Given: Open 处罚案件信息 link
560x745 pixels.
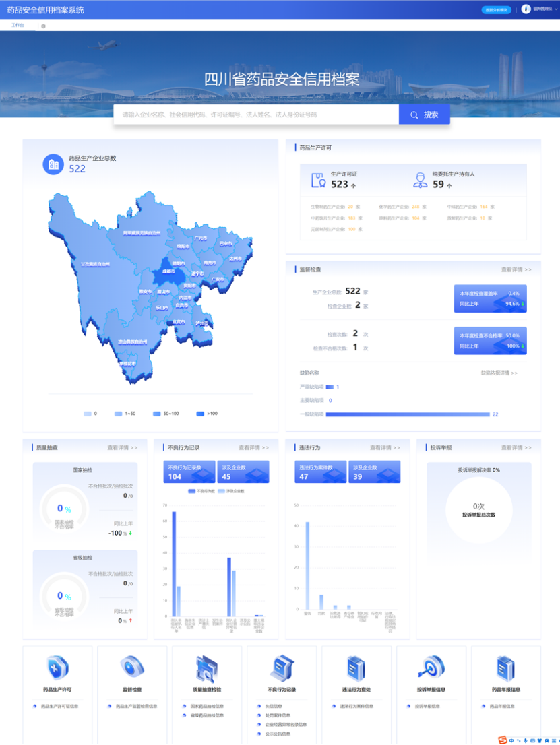Looking at the screenshot, I should [278, 715].
